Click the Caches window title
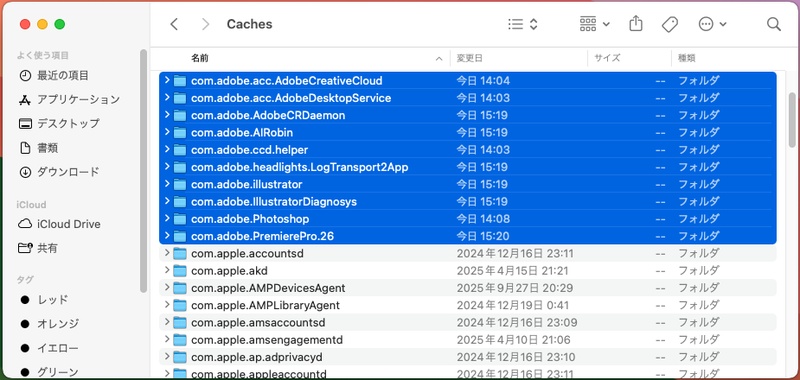The height and width of the screenshot is (380, 800). tap(249, 24)
